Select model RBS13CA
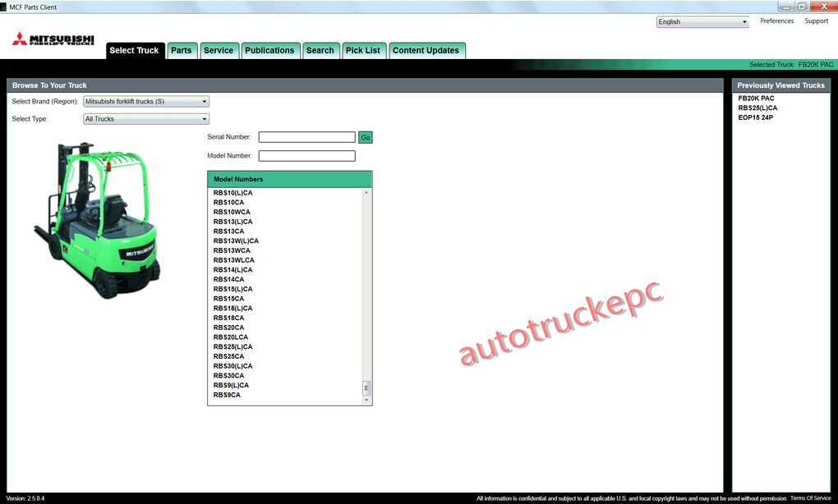The image size is (838, 504). click(228, 231)
